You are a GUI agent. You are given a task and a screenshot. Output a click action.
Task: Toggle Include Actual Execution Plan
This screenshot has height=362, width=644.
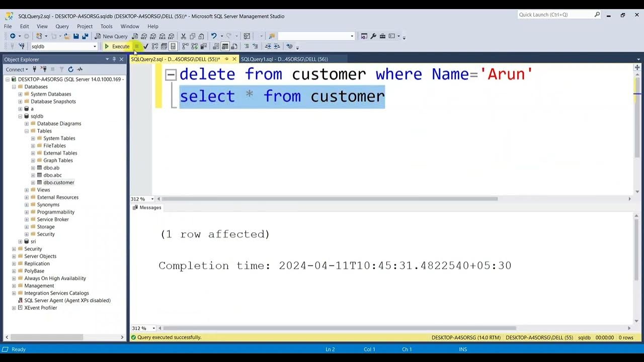tap(185, 46)
